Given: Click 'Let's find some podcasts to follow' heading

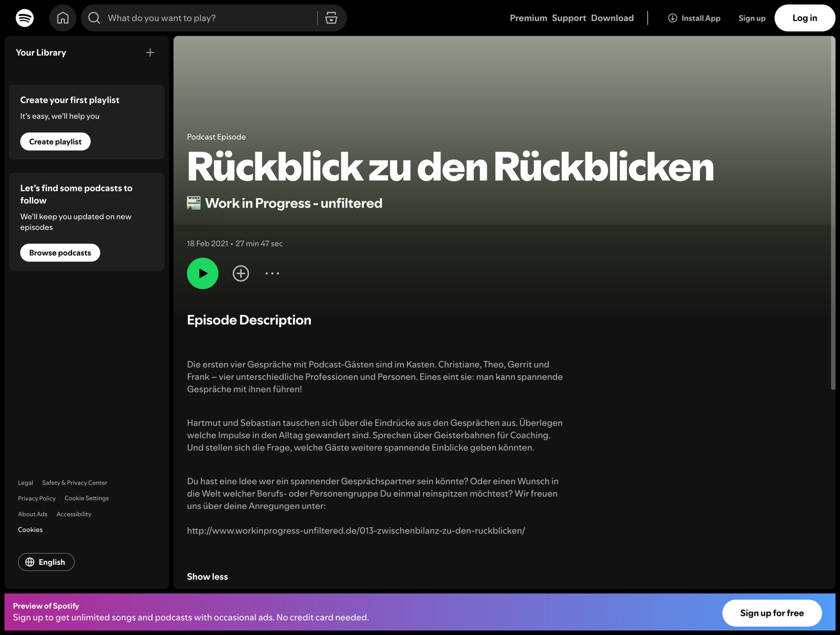Looking at the screenshot, I should click(x=76, y=194).
